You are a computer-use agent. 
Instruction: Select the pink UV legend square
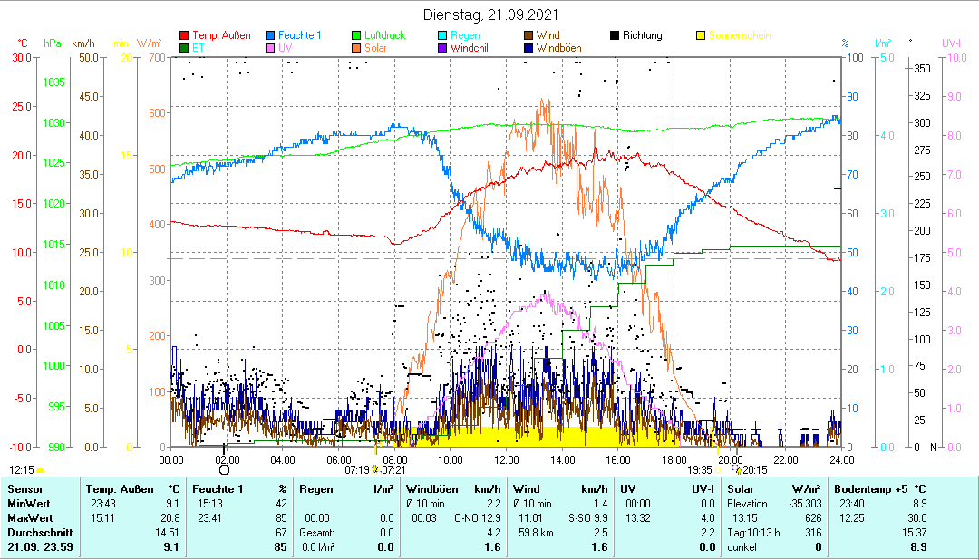tap(270, 48)
